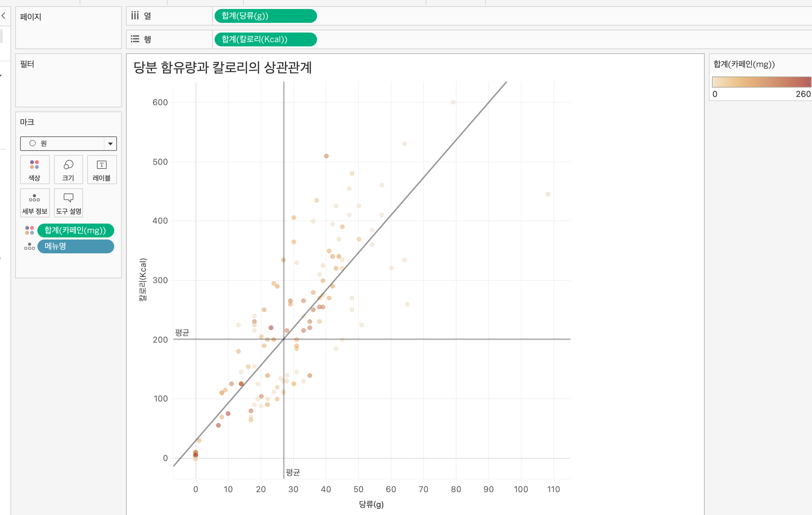Viewport: 812px width, 515px height.
Task: Click the 합계(카페인(mg)) color pill
Action: tap(75, 231)
